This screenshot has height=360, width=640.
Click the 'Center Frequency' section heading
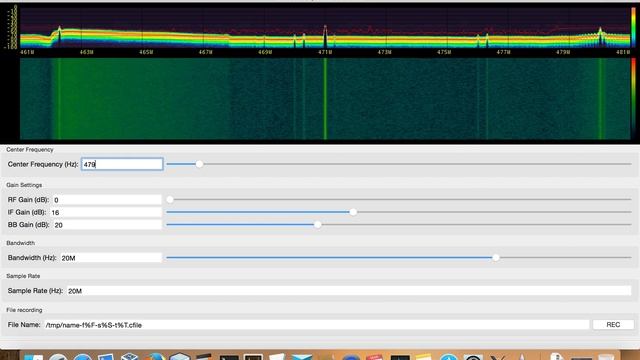30,149
